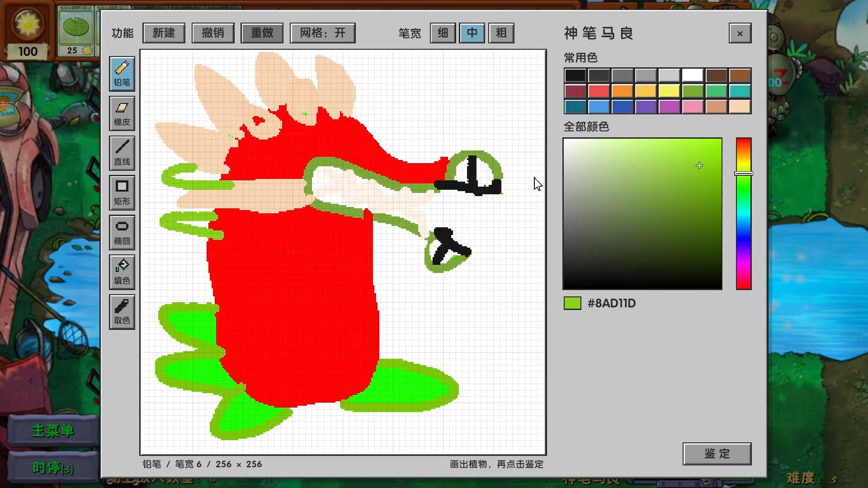Choose the bright red swatch in second row
This screenshot has height=488, width=868.
pyautogui.click(x=599, y=91)
